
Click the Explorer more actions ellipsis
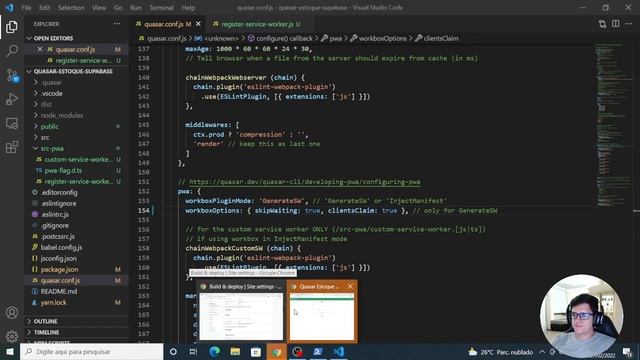117,24
